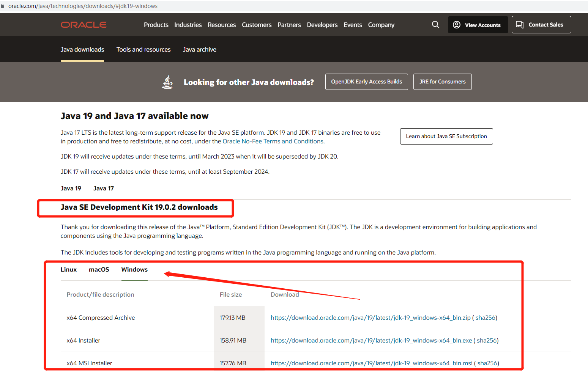Download the windows-x64_bin.exe installer link
This screenshot has width=588, height=371.
tap(371, 340)
